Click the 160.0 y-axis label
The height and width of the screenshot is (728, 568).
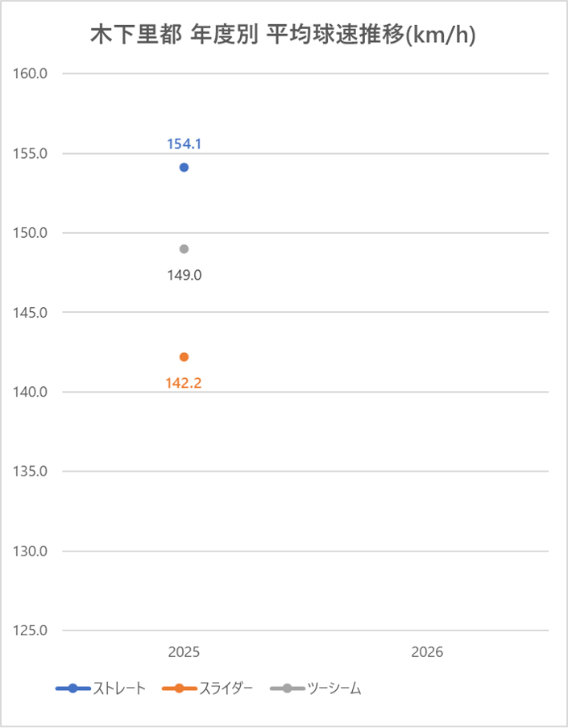pos(30,73)
